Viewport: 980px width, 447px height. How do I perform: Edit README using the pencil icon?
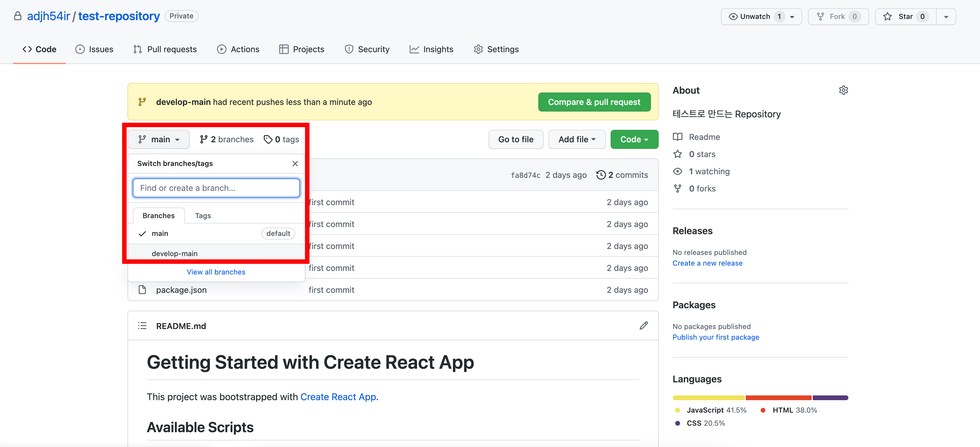click(644, 326)
